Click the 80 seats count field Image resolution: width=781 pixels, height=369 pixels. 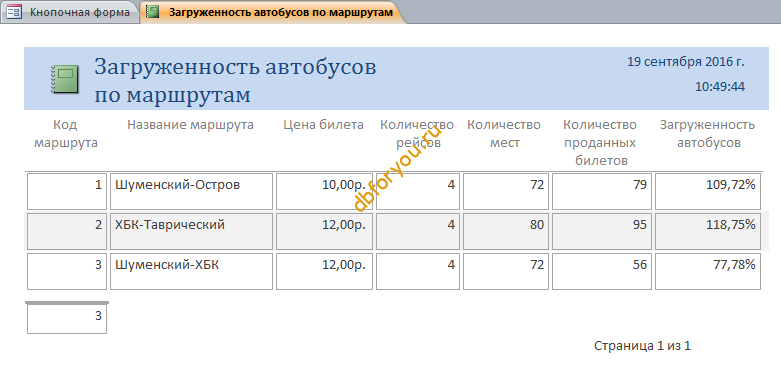point(506,232)
